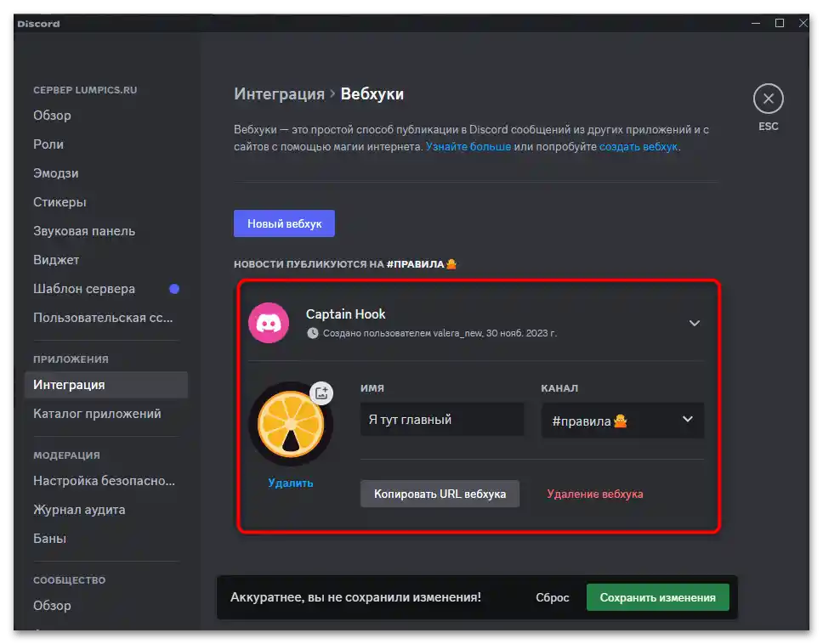
Task: Click the clock icon next to creation info
Action: 312,333
